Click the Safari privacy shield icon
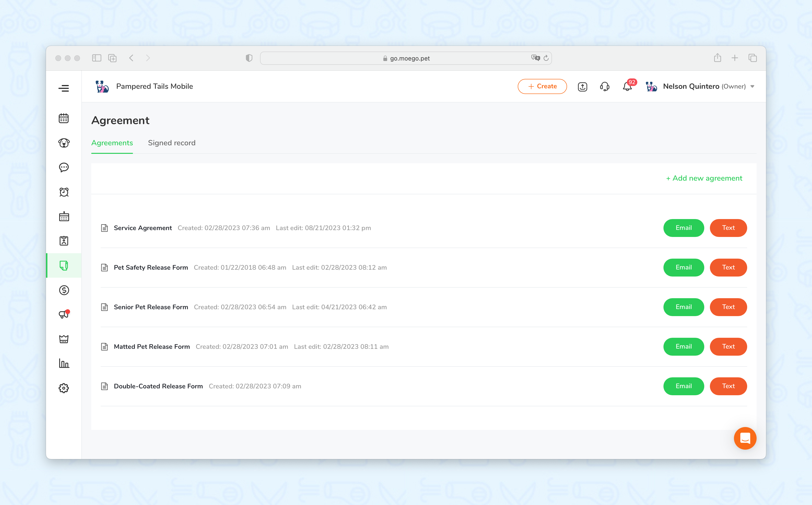812x505 pixels. (249, 58)
